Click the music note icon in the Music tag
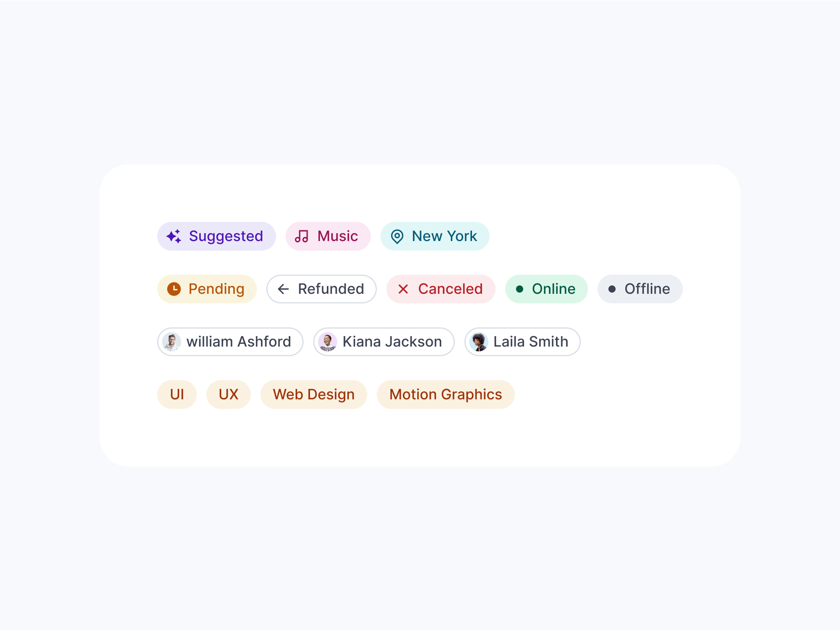 click(302, 236)
